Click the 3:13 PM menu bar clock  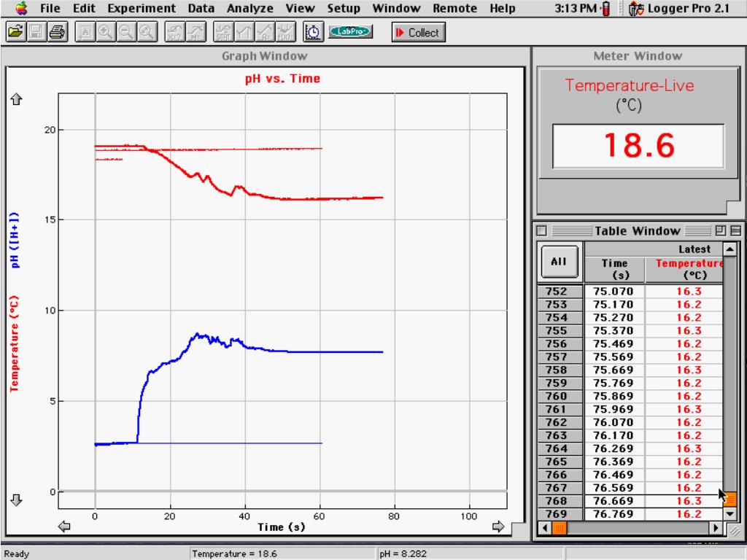(576, 8)
